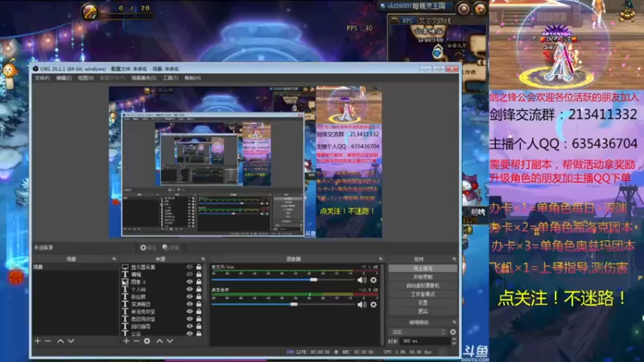Move the scene up in the scenes list
This screenshot has width=644, height=362.
(x=60, y=341)
